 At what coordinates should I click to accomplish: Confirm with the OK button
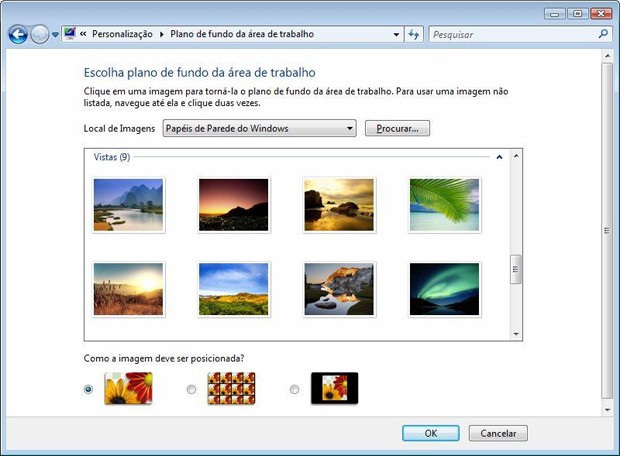tap(431, 433)
